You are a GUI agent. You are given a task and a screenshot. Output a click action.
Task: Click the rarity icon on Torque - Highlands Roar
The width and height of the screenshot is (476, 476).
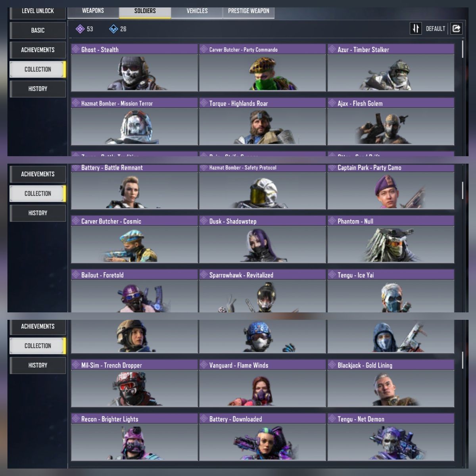(x=204, y=103)
